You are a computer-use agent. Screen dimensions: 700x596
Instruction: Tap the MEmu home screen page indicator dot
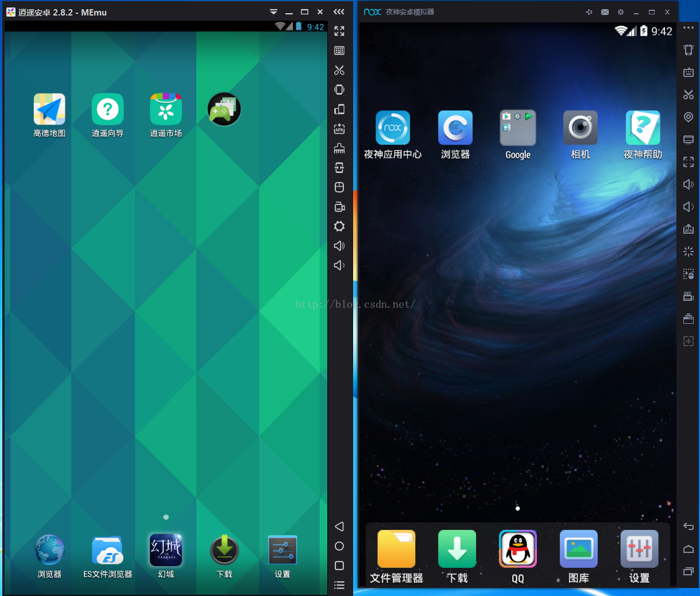(166, 517)
